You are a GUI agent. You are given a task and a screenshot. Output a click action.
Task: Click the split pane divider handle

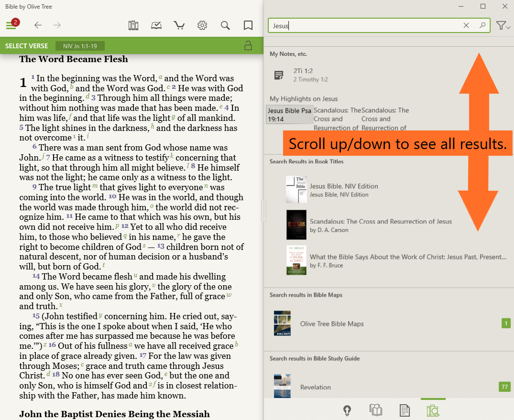point(263,210)
